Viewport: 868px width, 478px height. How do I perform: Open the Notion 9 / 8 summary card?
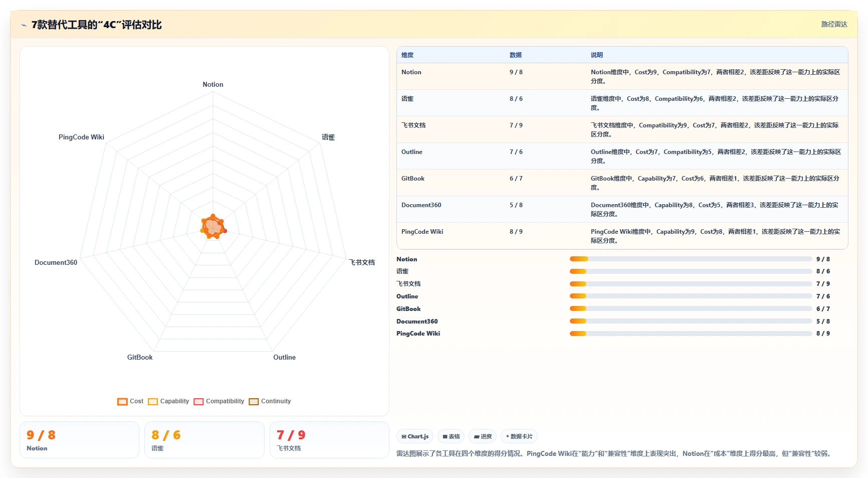coord(79,440)
